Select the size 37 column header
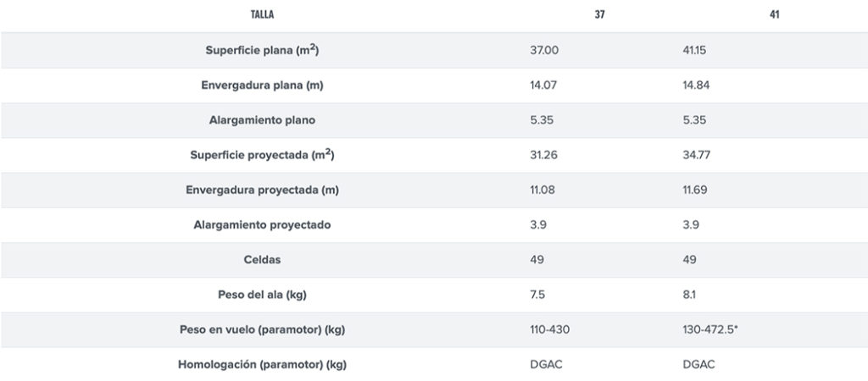868x381 pixels. (x=599, y=15)
